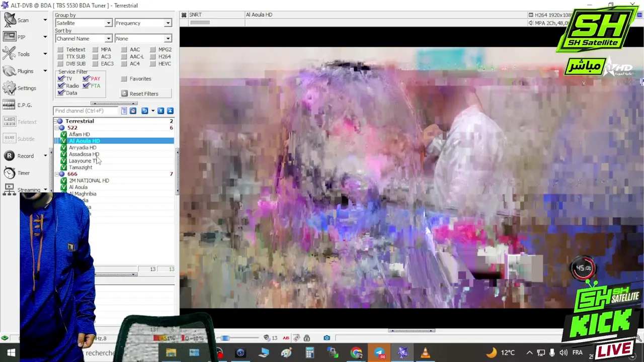The height and width of the screenshot is (362, 644).
Task: Select the Aflam HD channel
Action: 79,134
